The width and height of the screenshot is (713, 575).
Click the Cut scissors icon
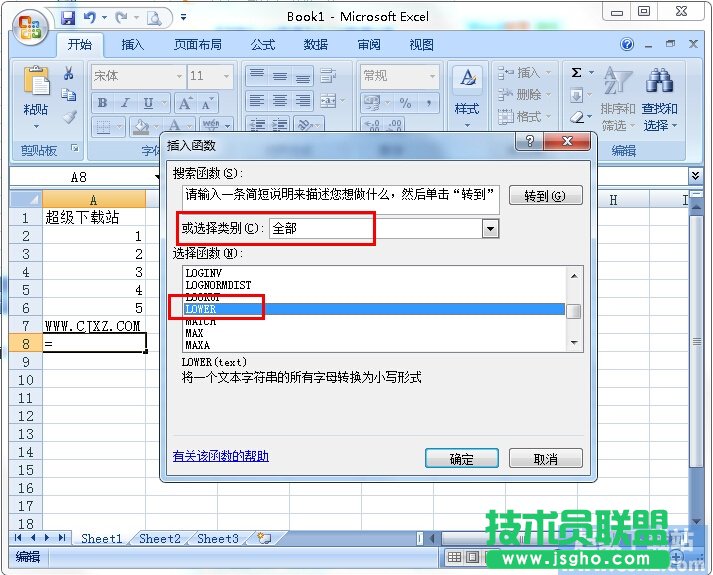(x=69, y=73)
